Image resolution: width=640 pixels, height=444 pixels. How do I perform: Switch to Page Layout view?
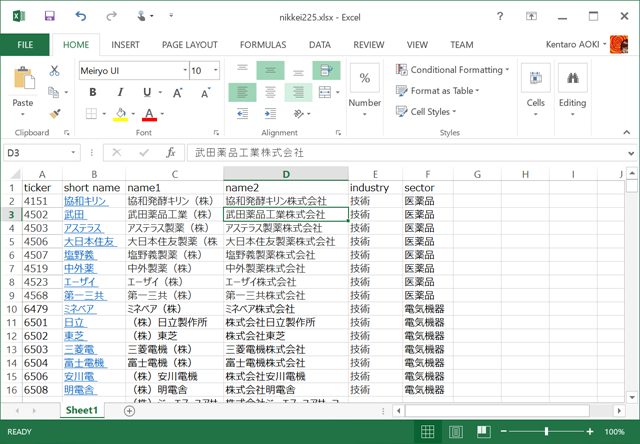[456, 431]
